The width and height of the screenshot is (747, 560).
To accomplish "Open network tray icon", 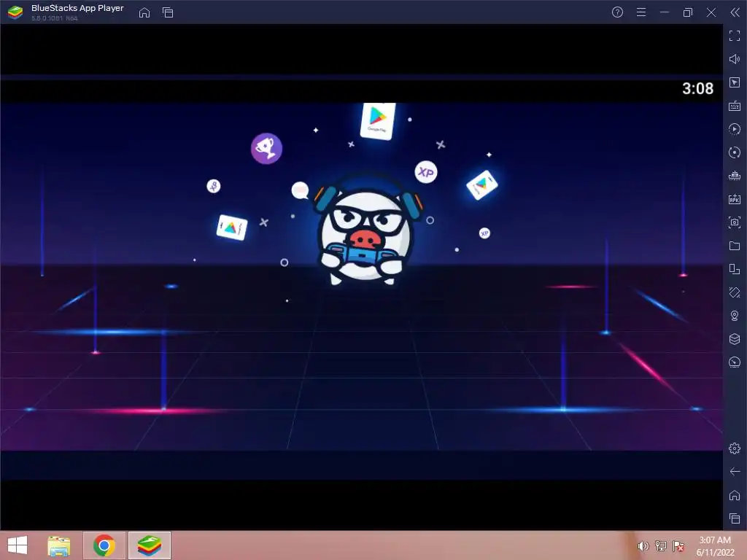I will (x=661, y=546).
